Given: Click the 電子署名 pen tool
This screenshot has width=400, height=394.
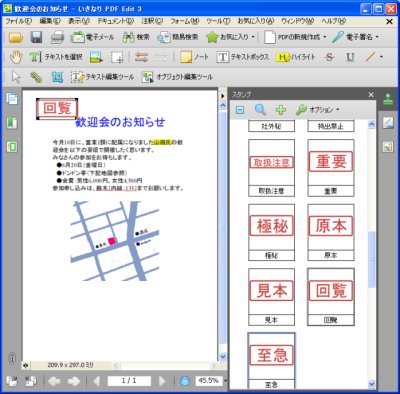Looking at the screenshot, I should (352, 37).
